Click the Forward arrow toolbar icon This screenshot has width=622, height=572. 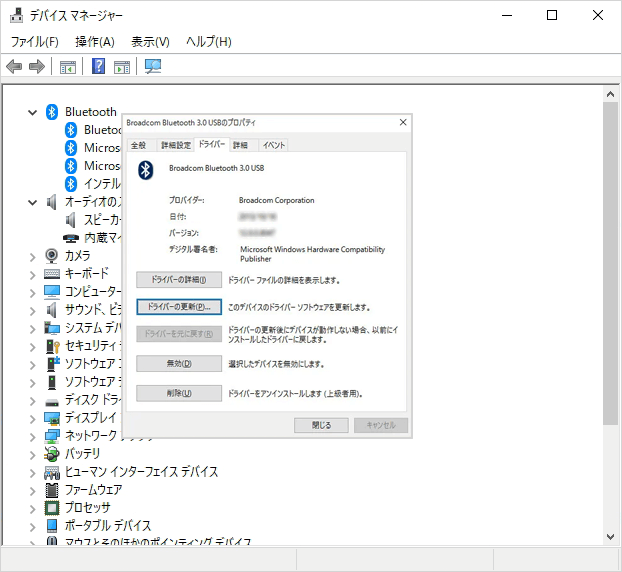(37, 66)
